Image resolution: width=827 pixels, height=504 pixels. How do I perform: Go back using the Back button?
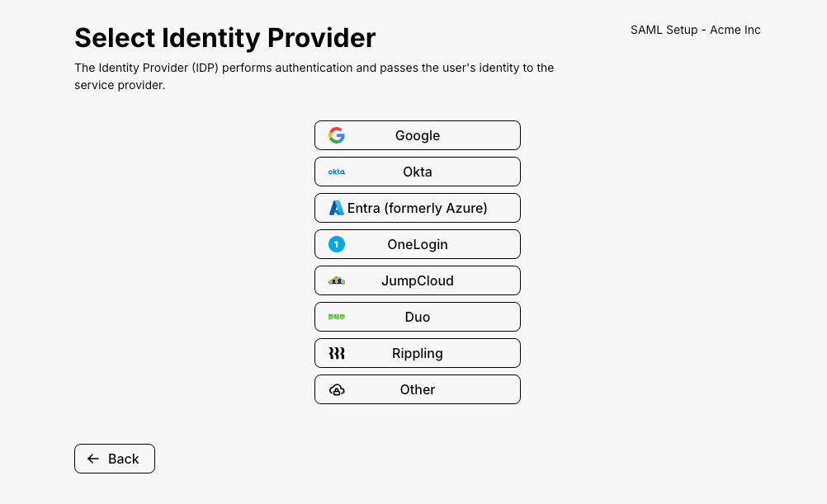[115, 459]
